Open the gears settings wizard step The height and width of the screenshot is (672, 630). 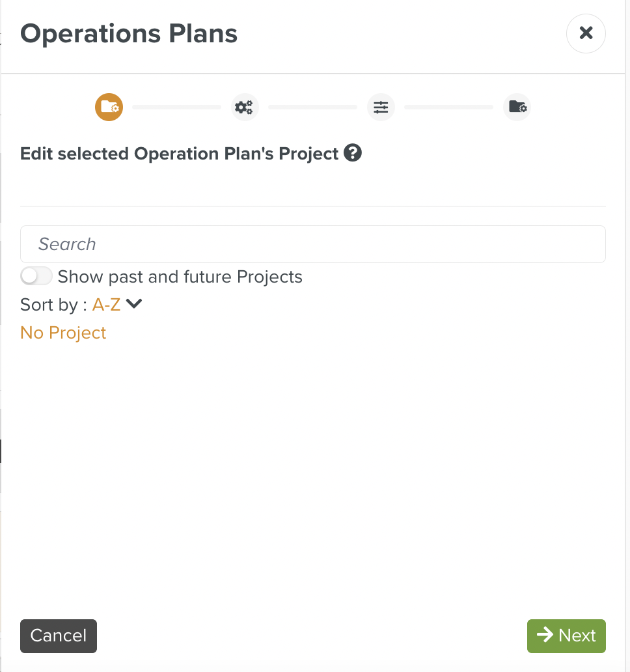[245, 107]
